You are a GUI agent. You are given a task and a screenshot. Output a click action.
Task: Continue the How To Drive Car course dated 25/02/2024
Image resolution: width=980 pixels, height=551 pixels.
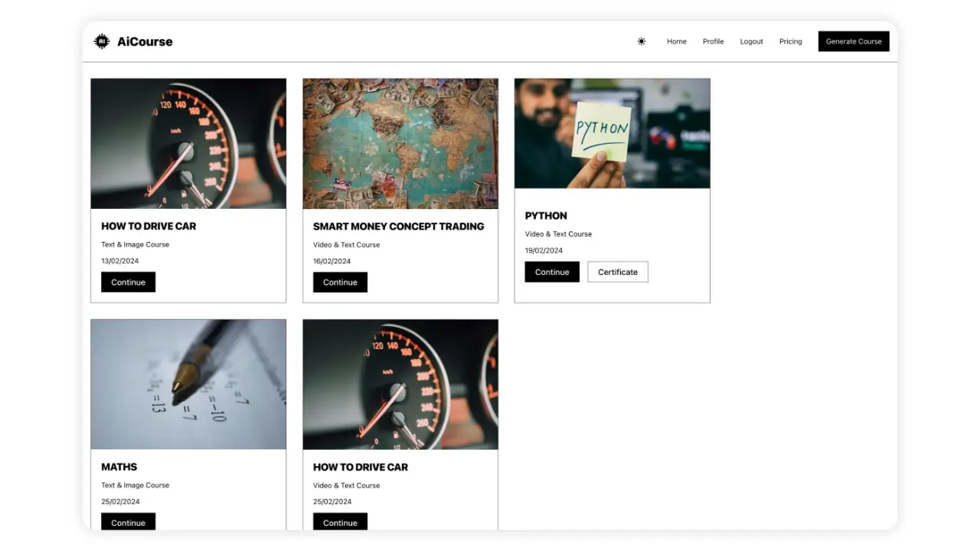[x=340, y=522]
